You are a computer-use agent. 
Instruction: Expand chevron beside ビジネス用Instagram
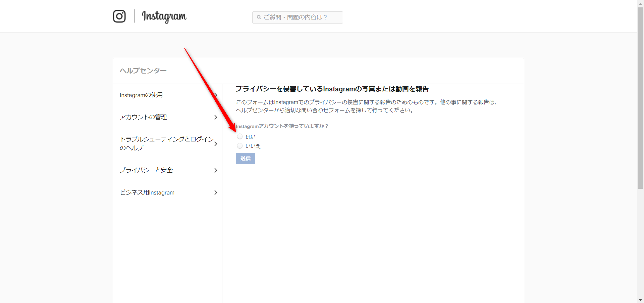[216, 192]
